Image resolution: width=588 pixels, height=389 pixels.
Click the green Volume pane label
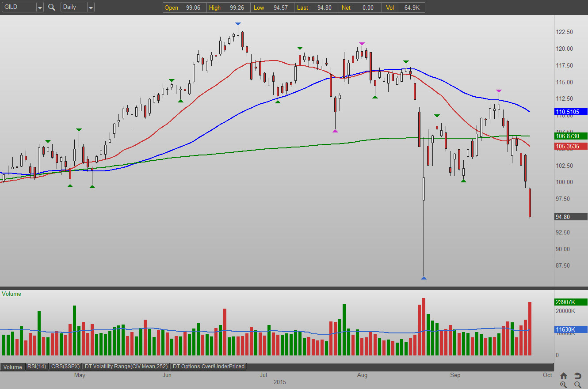(x=11, y=294)
